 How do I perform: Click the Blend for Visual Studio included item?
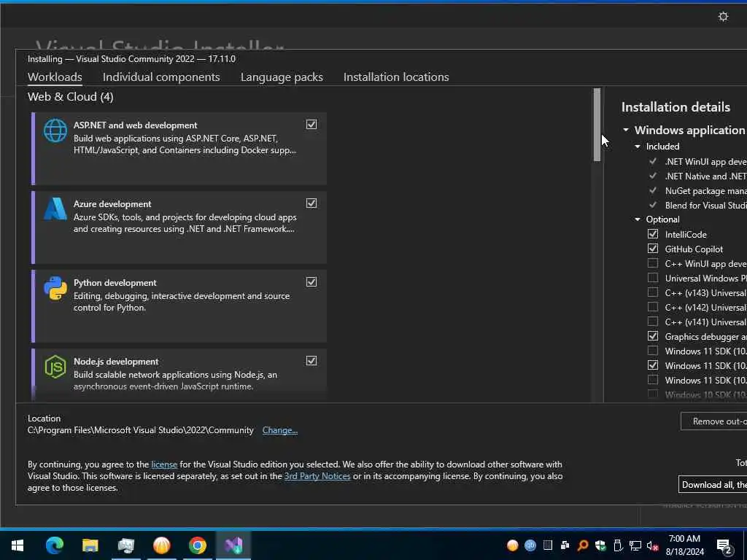point(705,205)
